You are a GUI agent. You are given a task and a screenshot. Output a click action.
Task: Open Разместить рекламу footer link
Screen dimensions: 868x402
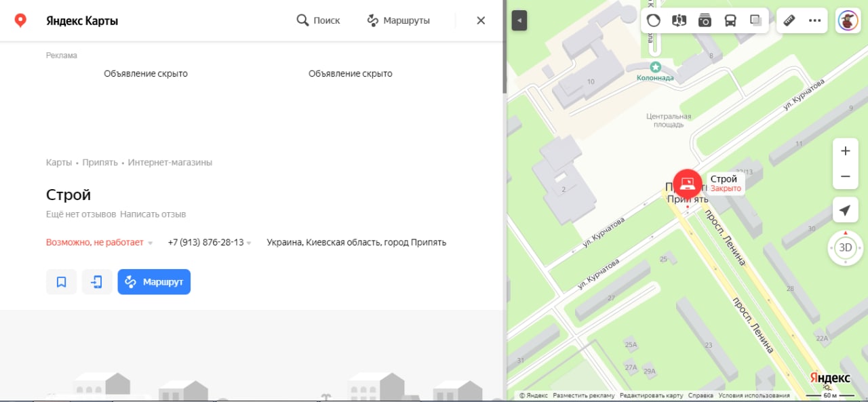point(584,396)
